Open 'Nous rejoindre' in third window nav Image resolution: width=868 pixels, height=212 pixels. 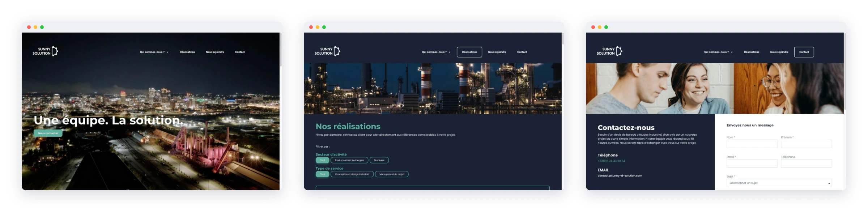pyautogui.click(x=779, y=52)
